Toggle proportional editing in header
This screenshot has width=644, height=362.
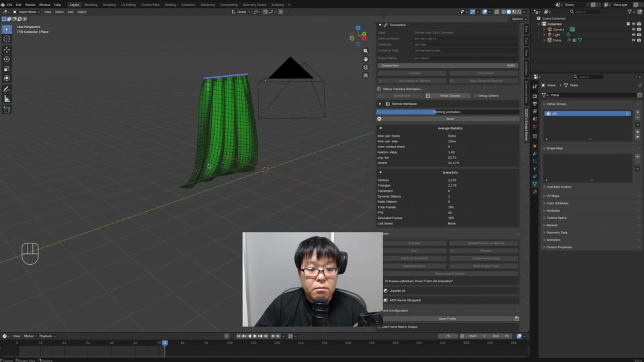281,12
